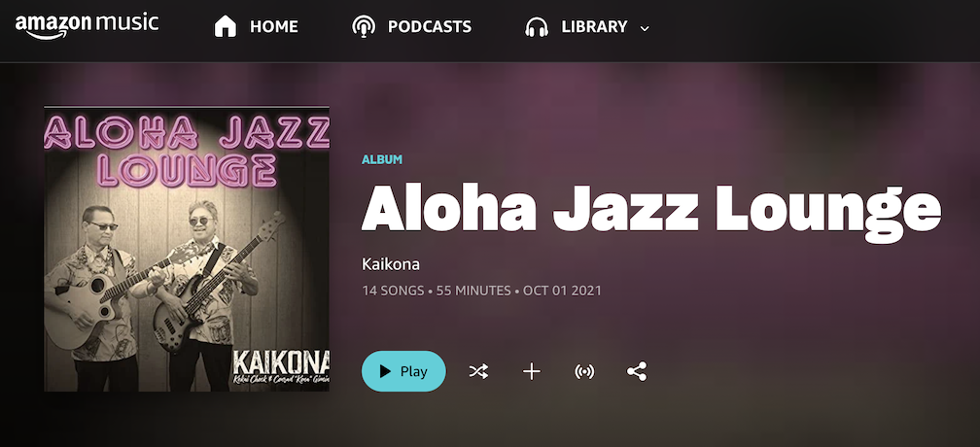Image resolution: width=980 pixels, height=447 pixels.
Task: Expand the Library dropdown chevron
Action: point(645,28)
